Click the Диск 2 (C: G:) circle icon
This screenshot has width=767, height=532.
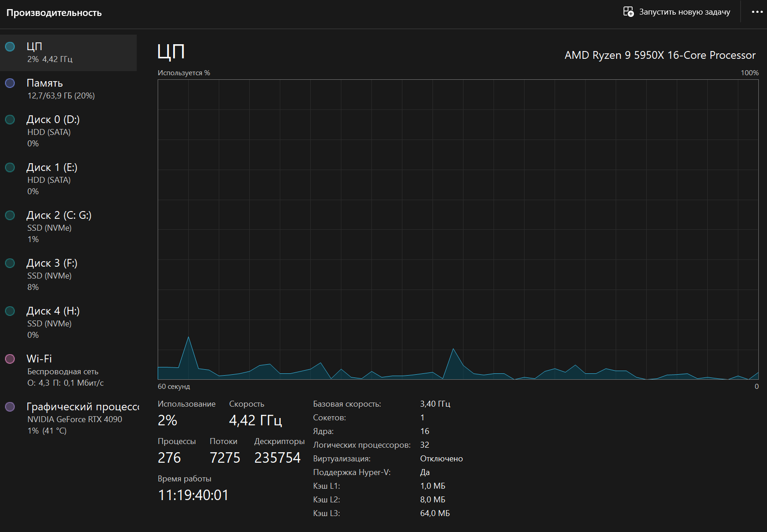(x=10, y=215)
